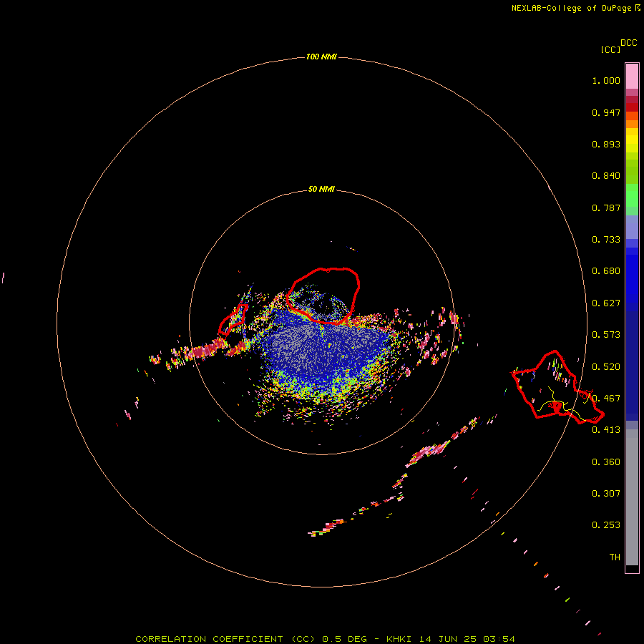
Task: Click the 100 NMI range ring label
Action: pyautogui.click(x=321, y=57)
